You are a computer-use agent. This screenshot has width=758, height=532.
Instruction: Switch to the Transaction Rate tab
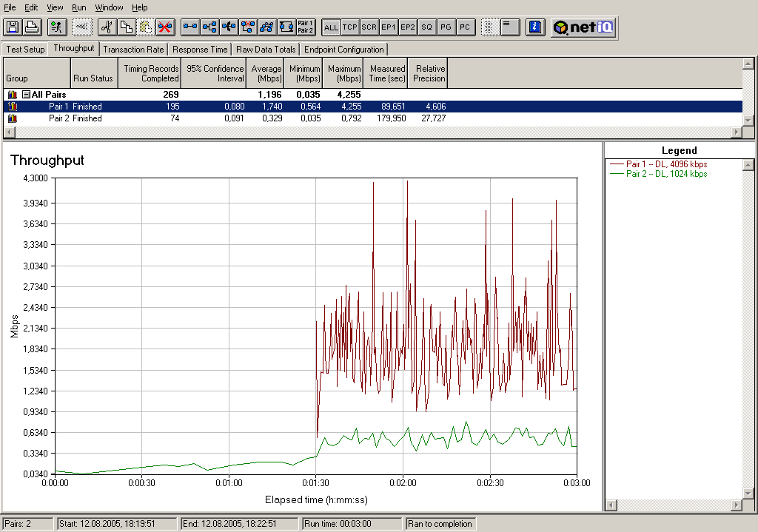tap(133, 50)
